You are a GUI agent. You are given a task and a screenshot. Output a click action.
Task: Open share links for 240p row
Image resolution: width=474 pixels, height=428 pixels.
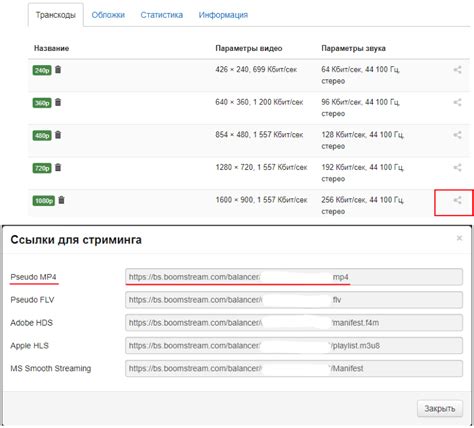coord(457,70)
